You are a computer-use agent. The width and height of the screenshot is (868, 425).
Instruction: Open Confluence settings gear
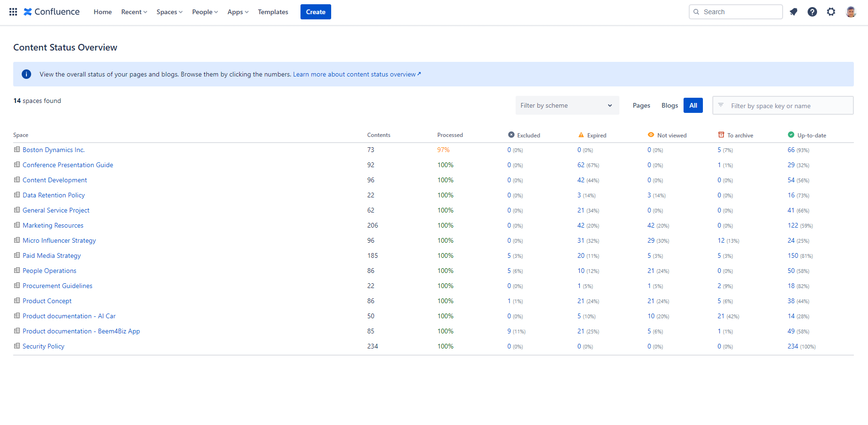pos(831,12)
